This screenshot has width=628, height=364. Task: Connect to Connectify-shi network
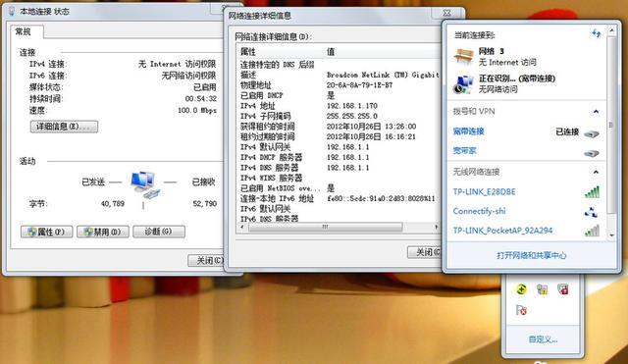tap(526, 211)
